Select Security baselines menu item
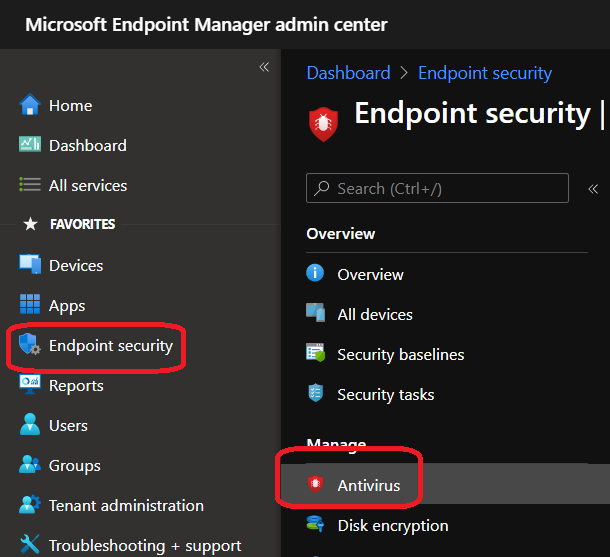 (x=400, y=354)
